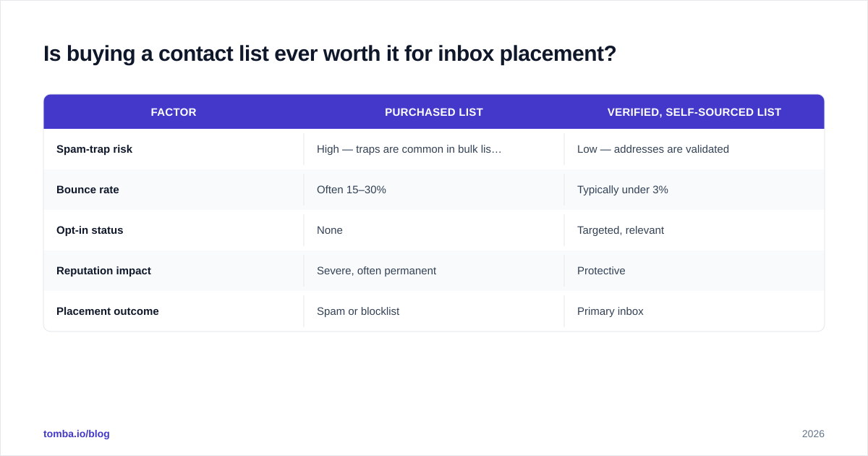868x456 pixels.
Task: Select the Opt-in status row label
Action: (x=90, y=230)
